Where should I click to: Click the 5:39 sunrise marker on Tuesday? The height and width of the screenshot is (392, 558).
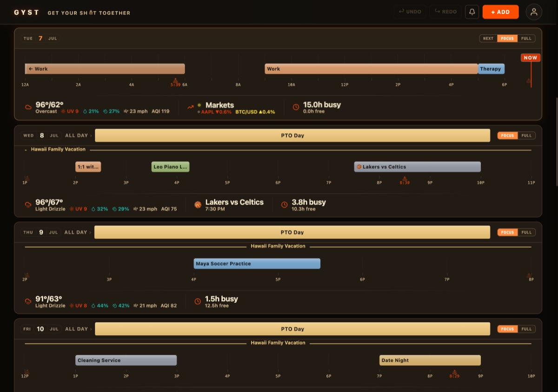point(175,83)
